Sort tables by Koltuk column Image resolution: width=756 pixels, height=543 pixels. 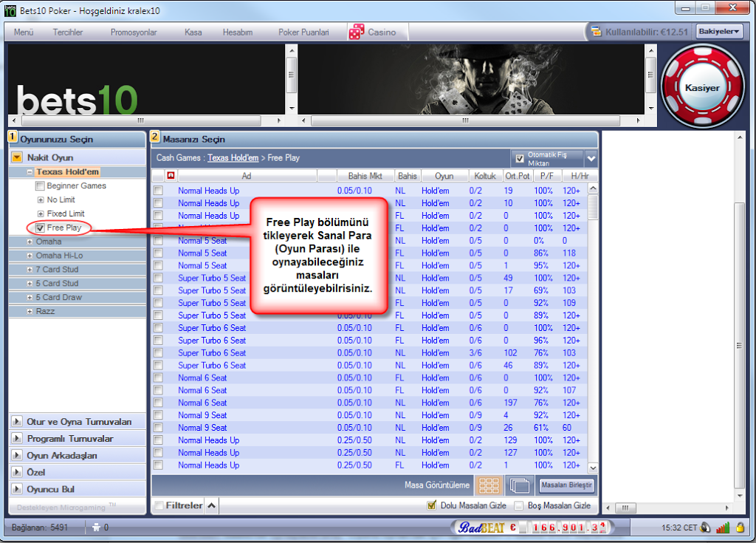[484, 176]
